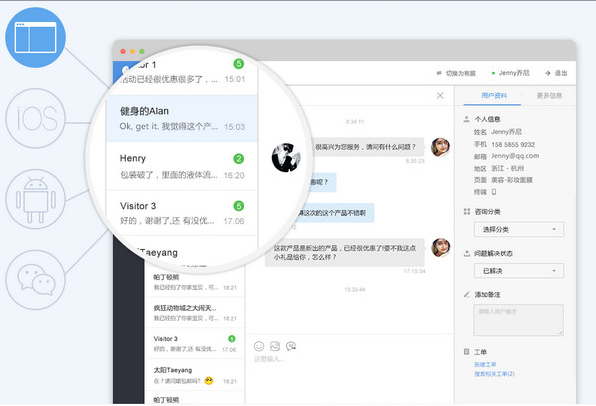Insert a picture using image icon
596x406 pixels.
[275, 346]
